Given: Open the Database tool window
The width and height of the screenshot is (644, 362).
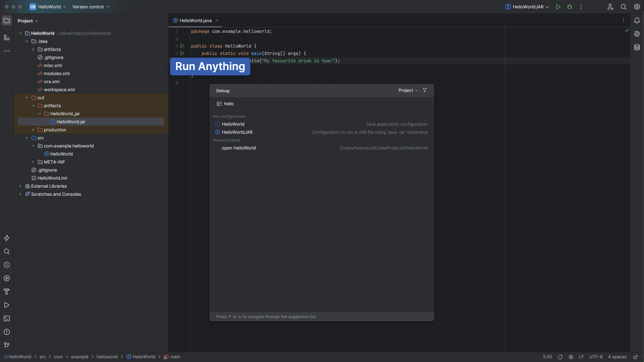Looking at the screenshot, I should tap(637, 47).
